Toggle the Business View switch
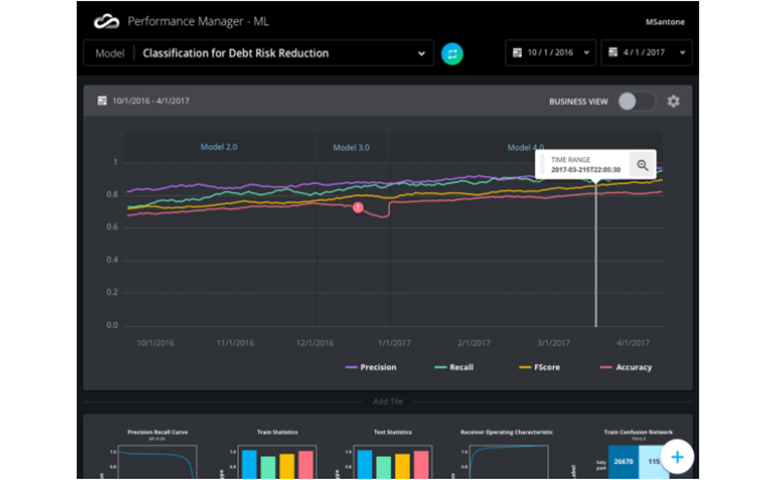The width and height of the screenshot is (780, 480). [636, 101]
